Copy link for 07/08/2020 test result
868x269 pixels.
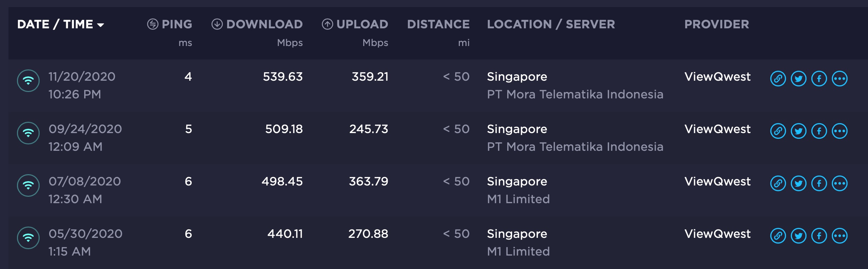[x=778, y=183]
